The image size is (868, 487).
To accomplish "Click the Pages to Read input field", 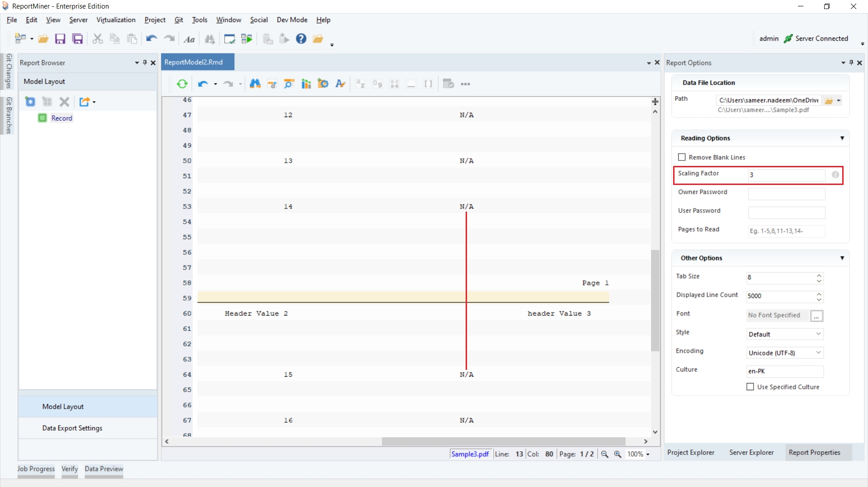I will click(x=786, y=231).
